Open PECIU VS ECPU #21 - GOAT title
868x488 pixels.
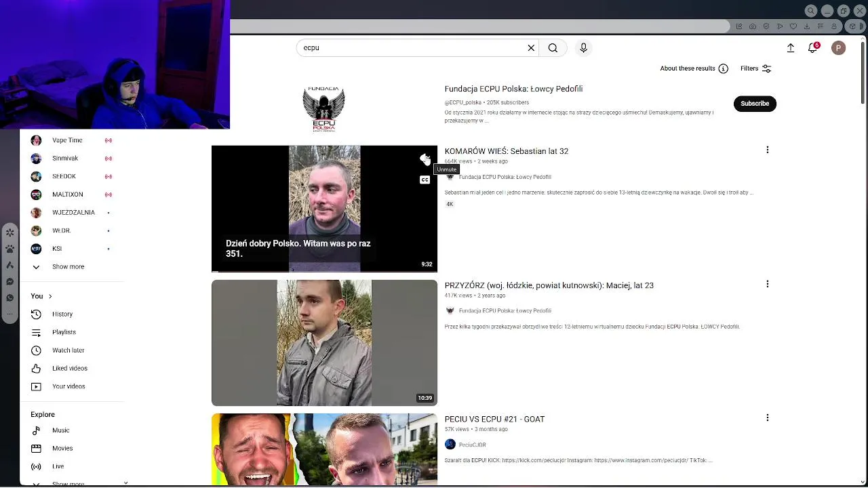pos(494,419)
